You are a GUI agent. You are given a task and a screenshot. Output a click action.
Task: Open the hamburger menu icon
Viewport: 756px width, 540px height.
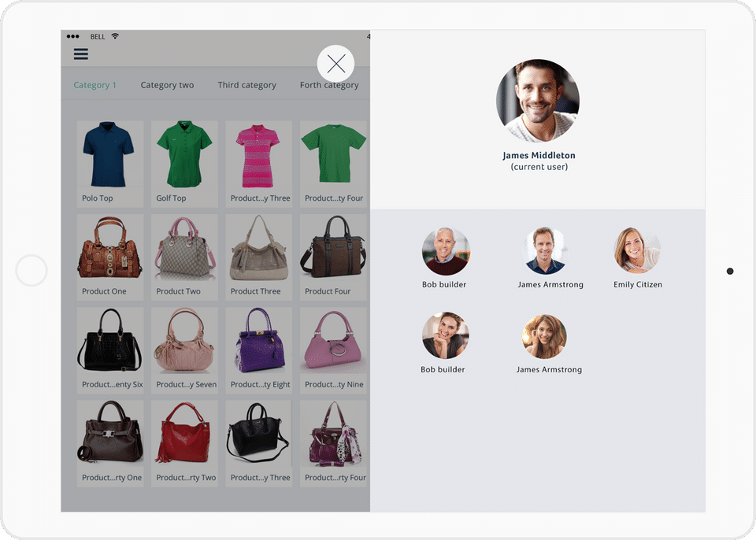pos(80,54)
